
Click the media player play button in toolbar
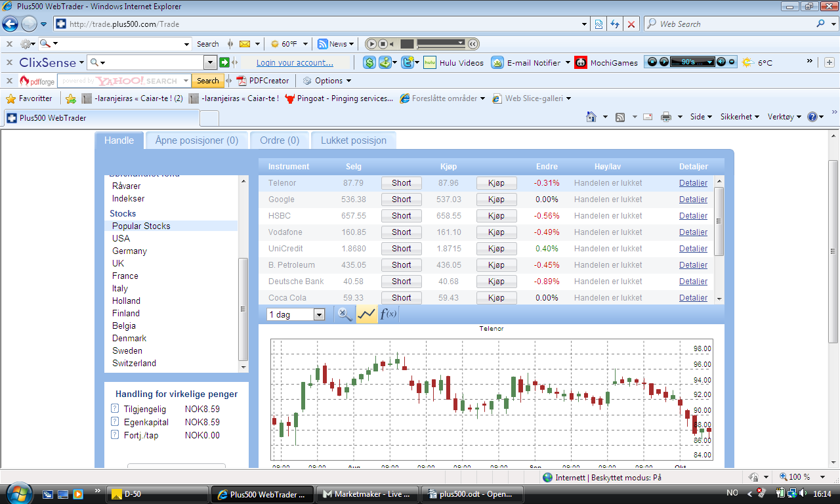tap(371, 44)
